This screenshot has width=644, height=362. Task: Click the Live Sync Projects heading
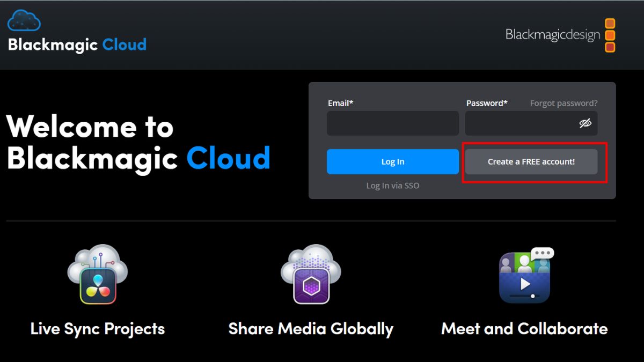coord(98,329)
